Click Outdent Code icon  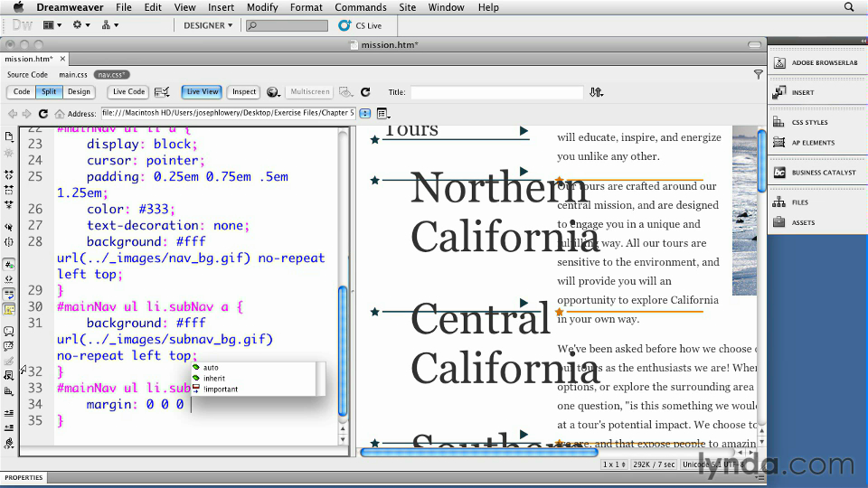click(x=9, y=427)
